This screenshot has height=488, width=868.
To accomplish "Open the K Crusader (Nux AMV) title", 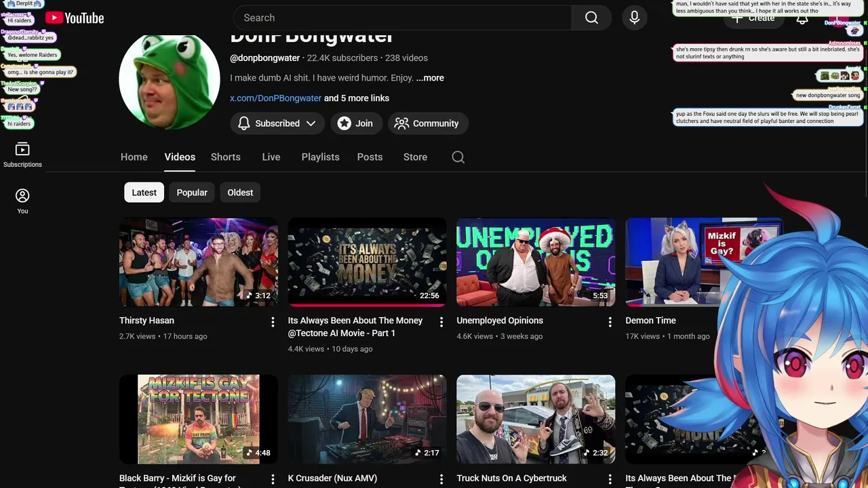I will [x=332, y=478].
